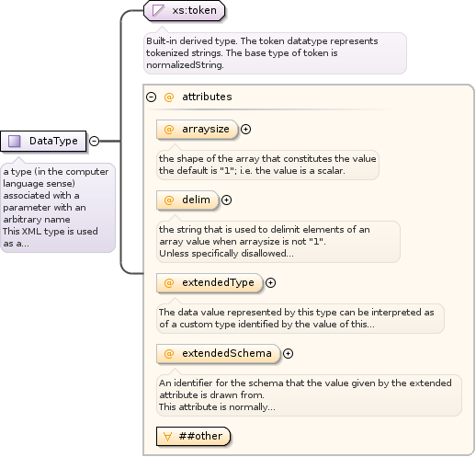The height and width of the screenshot is (457, 476).
Task: Select the DataType node label
Action: click(x=53, y=141)
